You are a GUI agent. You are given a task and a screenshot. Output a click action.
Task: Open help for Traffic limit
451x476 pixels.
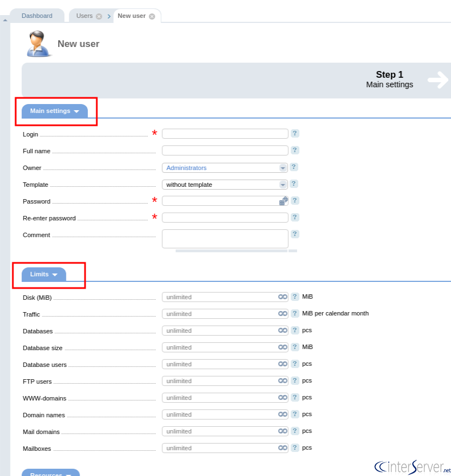(294, 313)
